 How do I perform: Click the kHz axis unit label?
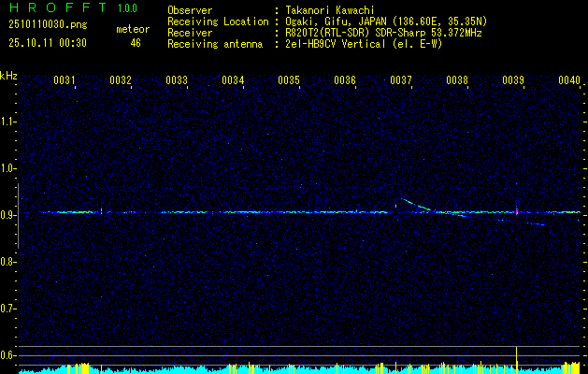[8, 76]
